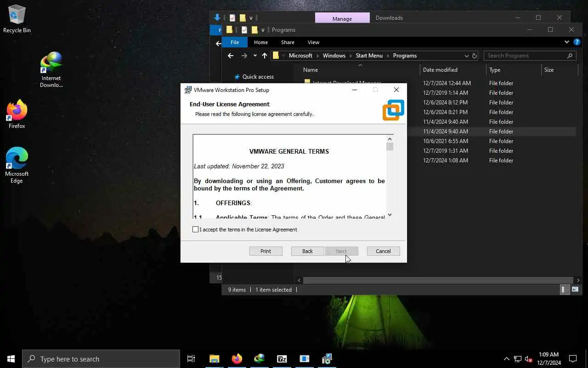
Task: Open recent locations dropdown
Action: click(255, 56)
